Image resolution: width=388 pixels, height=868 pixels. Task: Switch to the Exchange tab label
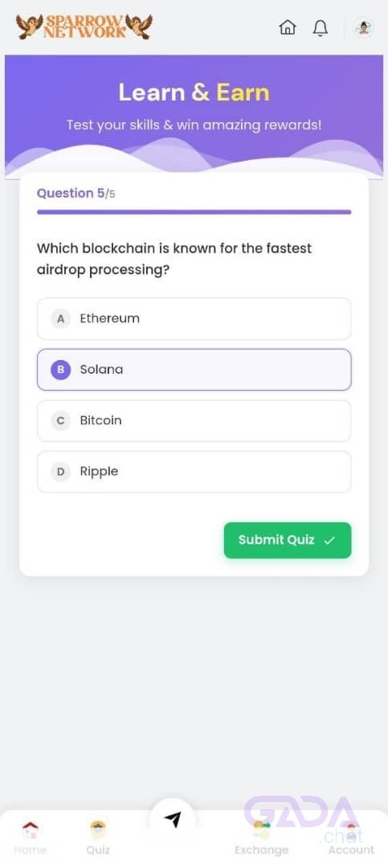(x=261, y=850)
